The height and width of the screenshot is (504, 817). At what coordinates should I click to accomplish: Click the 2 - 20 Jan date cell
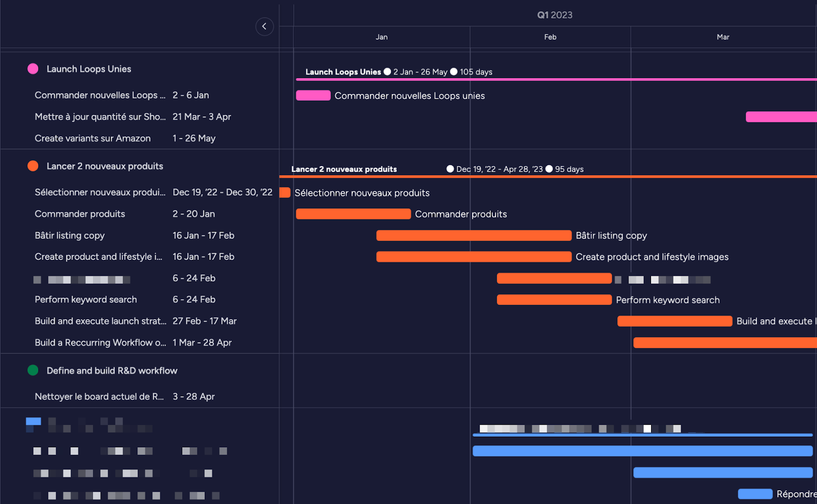click(x=194, y=214)
